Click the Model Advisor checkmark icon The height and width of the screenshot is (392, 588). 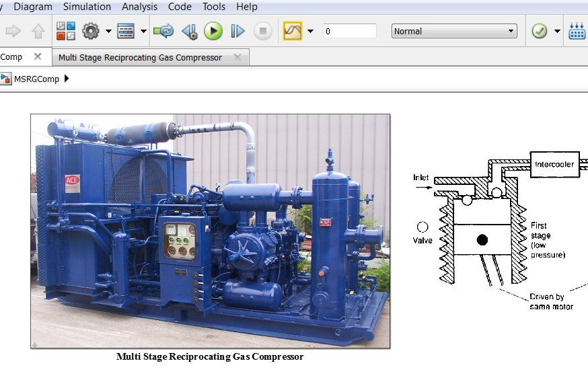(x=538, y=31)
